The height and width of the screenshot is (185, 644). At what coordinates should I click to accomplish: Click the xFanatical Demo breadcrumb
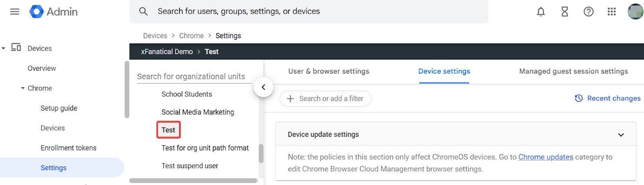tap(167, 51)
